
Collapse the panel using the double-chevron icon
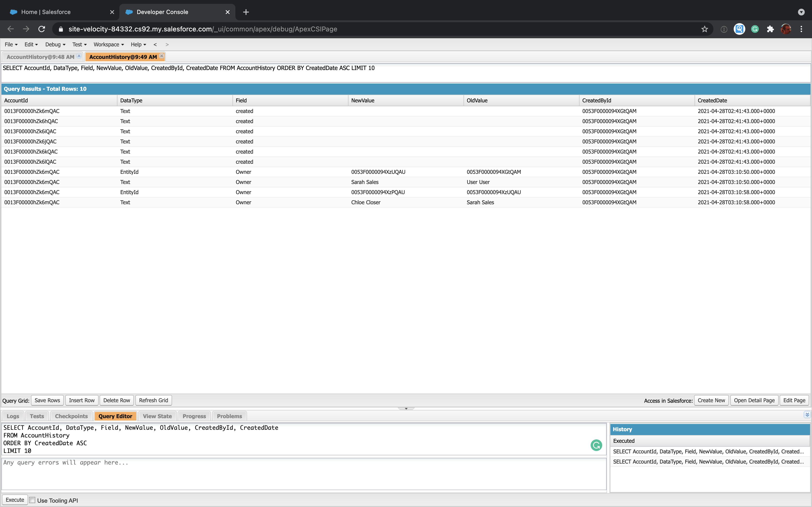[x=807, y=415]
